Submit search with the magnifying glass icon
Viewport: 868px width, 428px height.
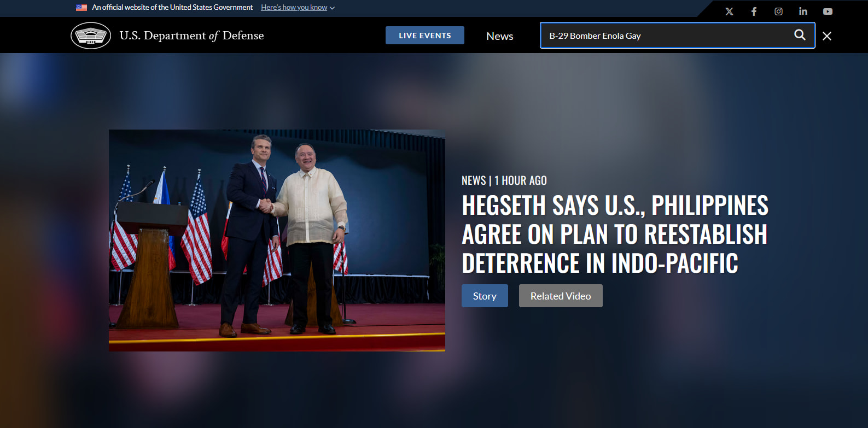pyautogui.click(x=800, y=35)
